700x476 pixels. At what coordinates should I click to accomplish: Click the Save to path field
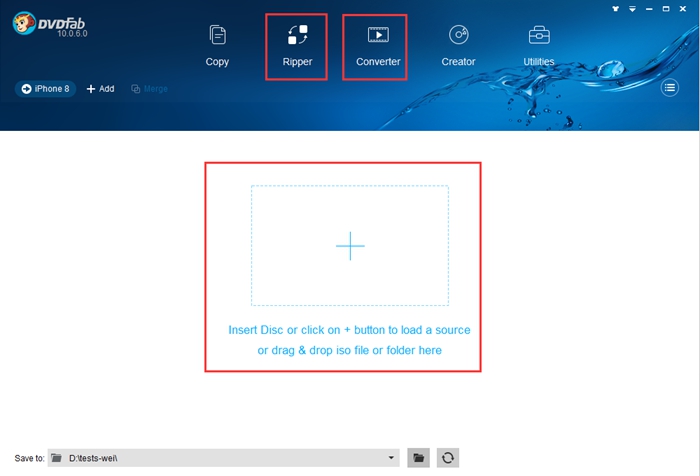pos(223,458)
